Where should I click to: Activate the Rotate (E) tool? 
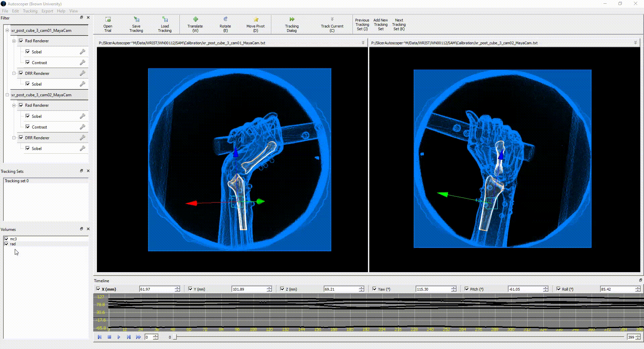[225, 24]
